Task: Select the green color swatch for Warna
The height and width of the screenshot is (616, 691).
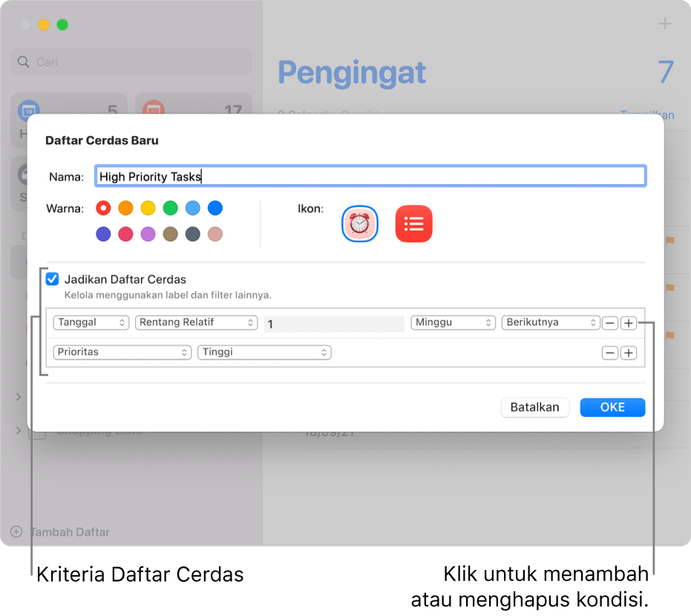Action: click(170, 209)
